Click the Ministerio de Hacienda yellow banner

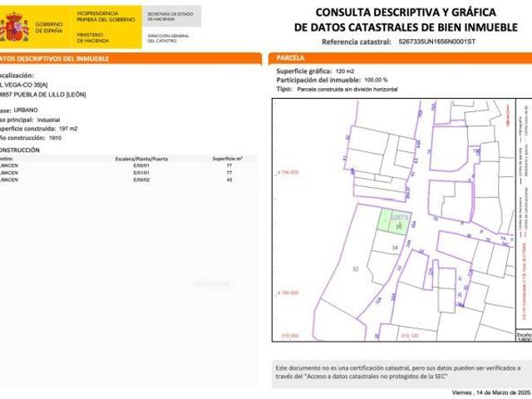(x=108, y=25)
